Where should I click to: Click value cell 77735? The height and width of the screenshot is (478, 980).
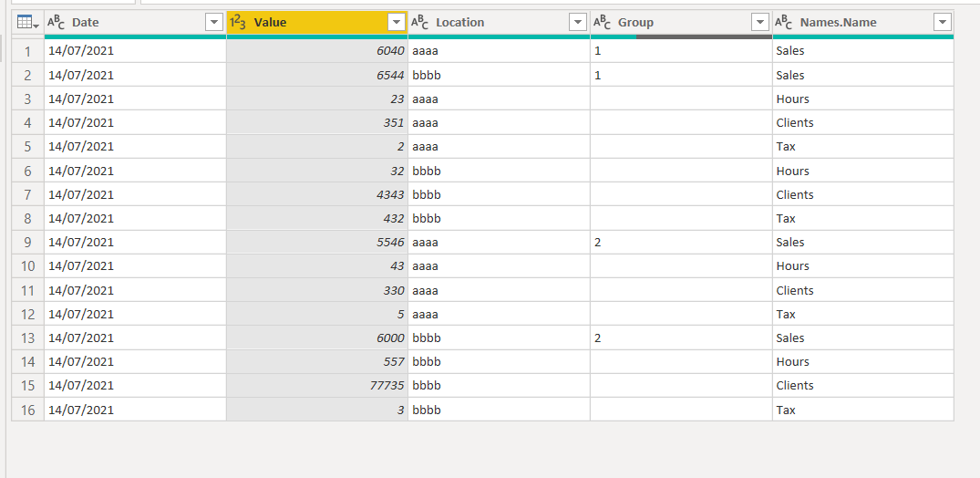click(317, 385)
